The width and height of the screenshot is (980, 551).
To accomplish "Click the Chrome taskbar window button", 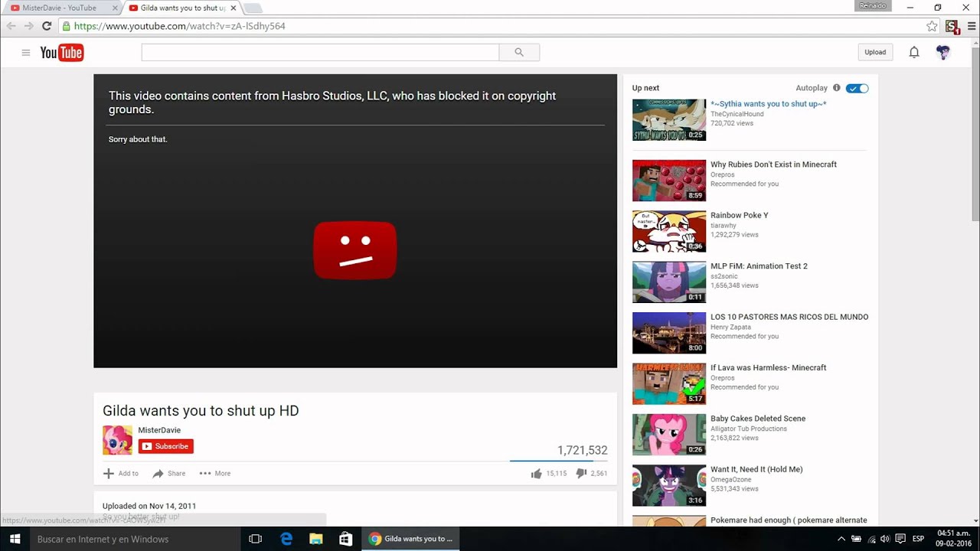I will [x=412, y=539].
